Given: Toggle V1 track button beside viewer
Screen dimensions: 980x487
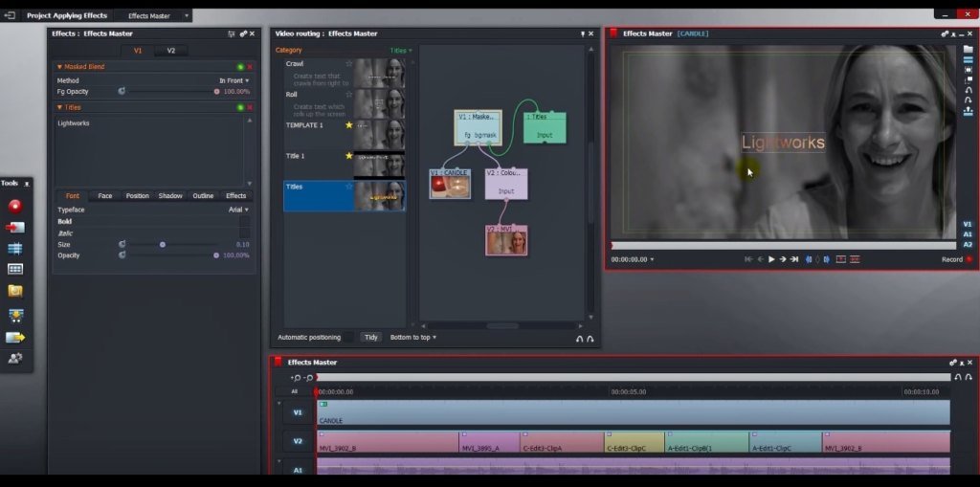Looking at the screenshot, I should pyautogui.click(x=968, y=224).
